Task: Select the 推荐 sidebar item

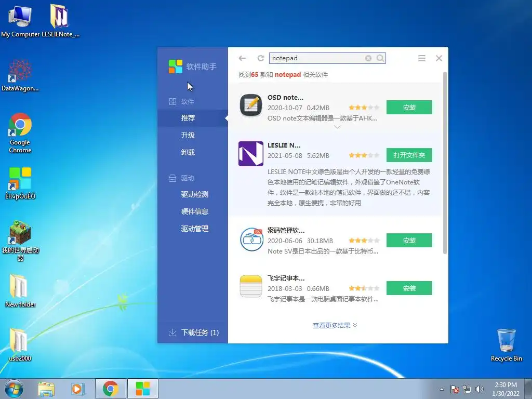Action: (x=193, y=118)
